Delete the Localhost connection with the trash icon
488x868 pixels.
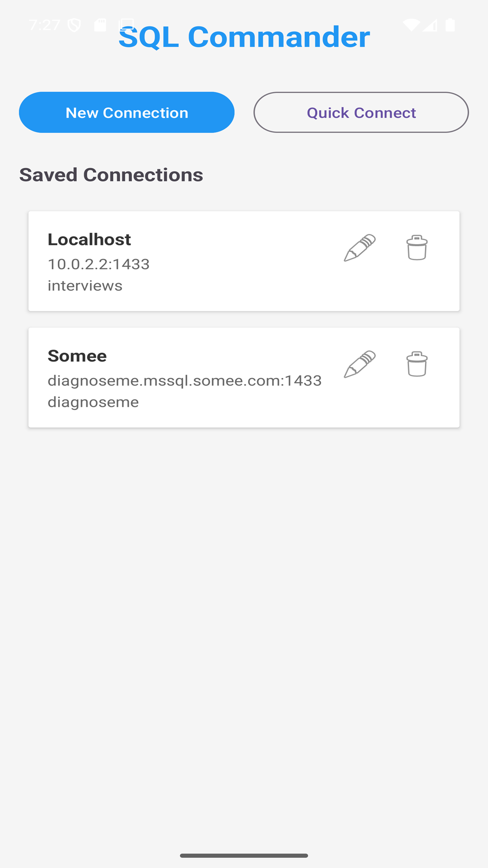(x=417, y=248)
